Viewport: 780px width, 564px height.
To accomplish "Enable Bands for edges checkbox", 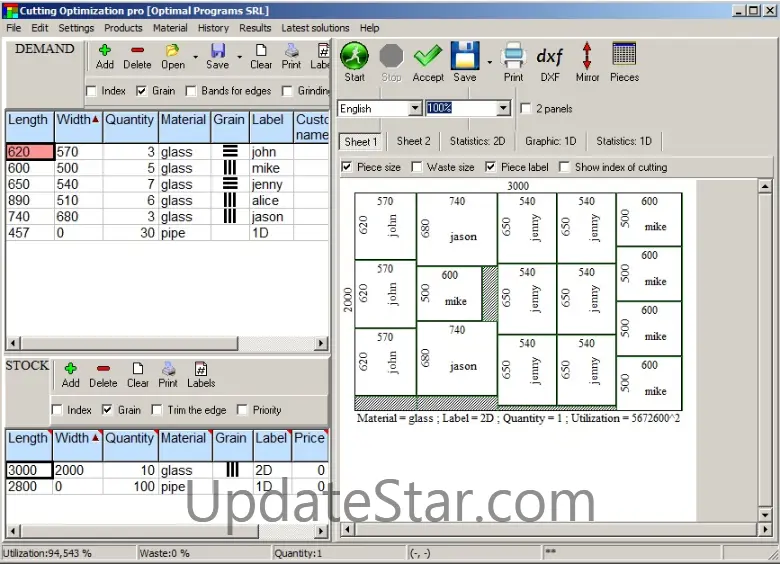I will coord(191,91).
